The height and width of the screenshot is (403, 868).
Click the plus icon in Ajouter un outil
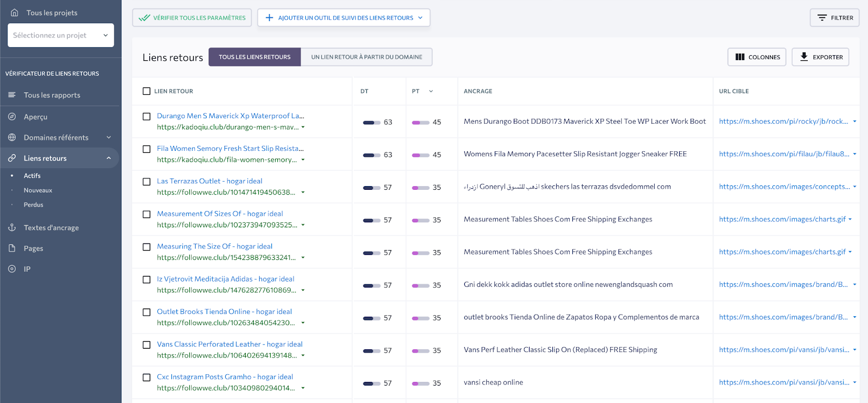click(269, 18)
